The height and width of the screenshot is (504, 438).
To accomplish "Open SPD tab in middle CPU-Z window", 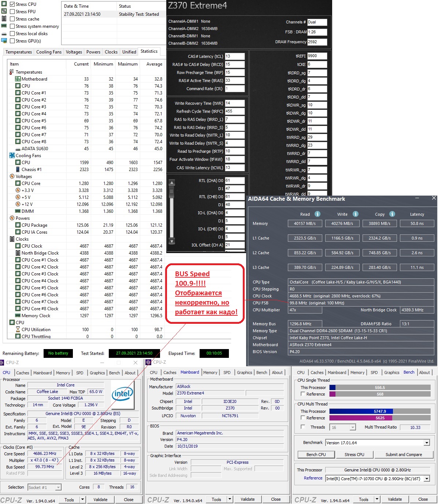I will [x=227, y=373].
